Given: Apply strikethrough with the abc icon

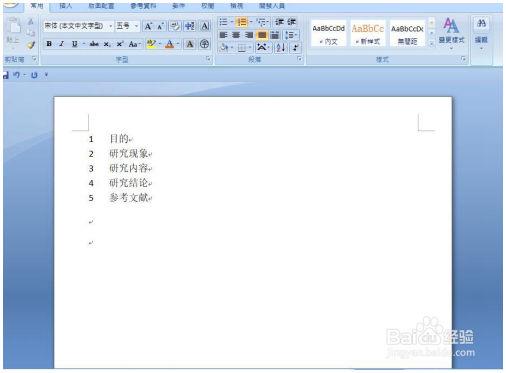Looking at the screenshot, I should point(94,44).
